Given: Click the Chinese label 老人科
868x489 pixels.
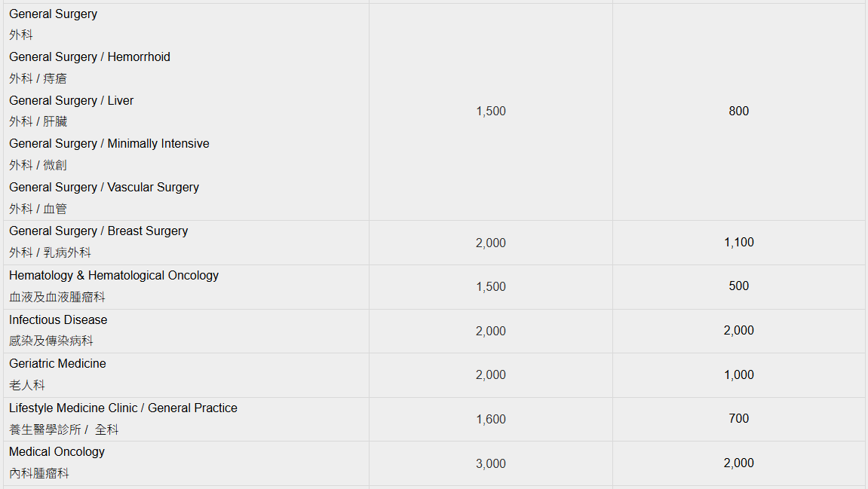Looking at the screenshot, I should tap(27, 386).
